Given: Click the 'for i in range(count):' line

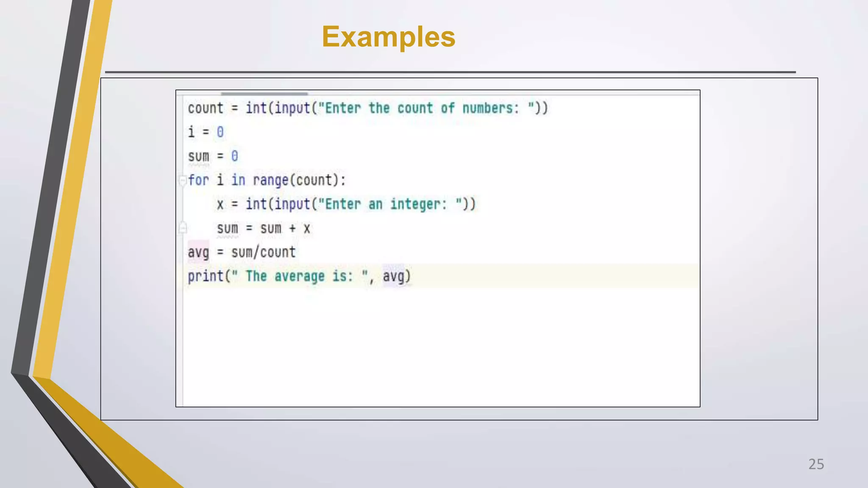Looking at the screenshot, I should 267,180.
